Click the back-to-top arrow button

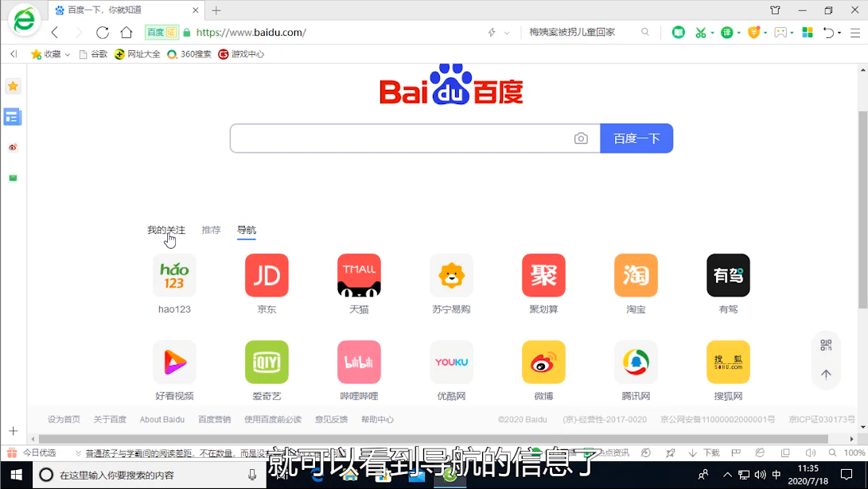(x=826, y=375)
